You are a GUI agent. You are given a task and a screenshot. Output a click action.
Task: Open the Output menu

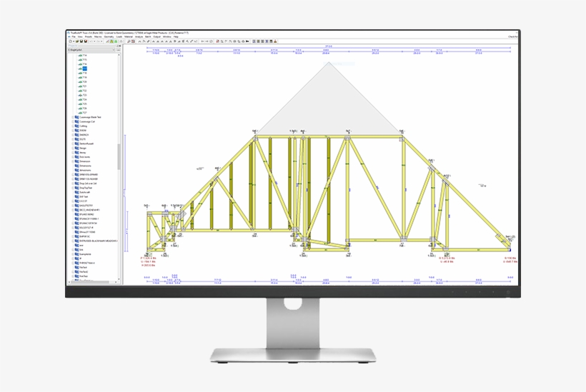(157, 37)
